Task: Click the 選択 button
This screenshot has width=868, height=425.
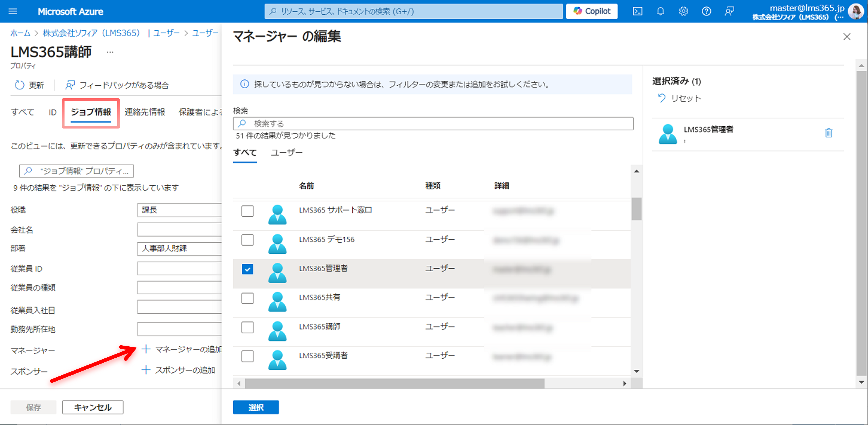Action: coord(256,407)
